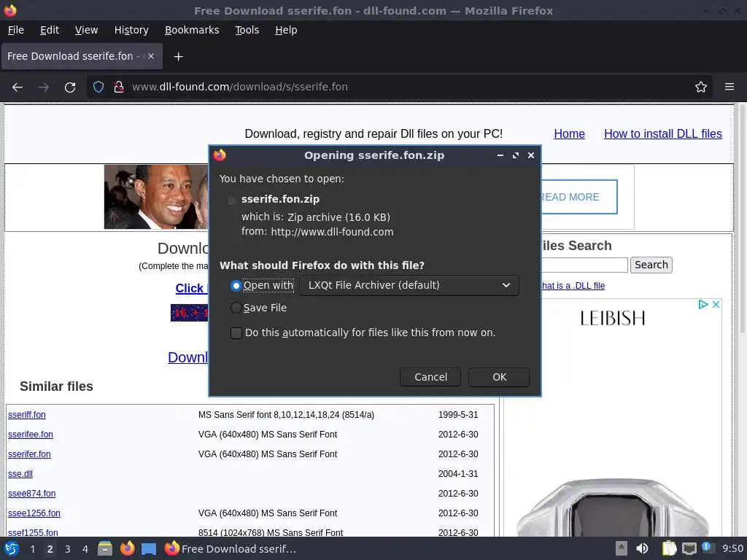747x560 pixels.
Task: Open the File menu
Action: click(x=16, y=30)
